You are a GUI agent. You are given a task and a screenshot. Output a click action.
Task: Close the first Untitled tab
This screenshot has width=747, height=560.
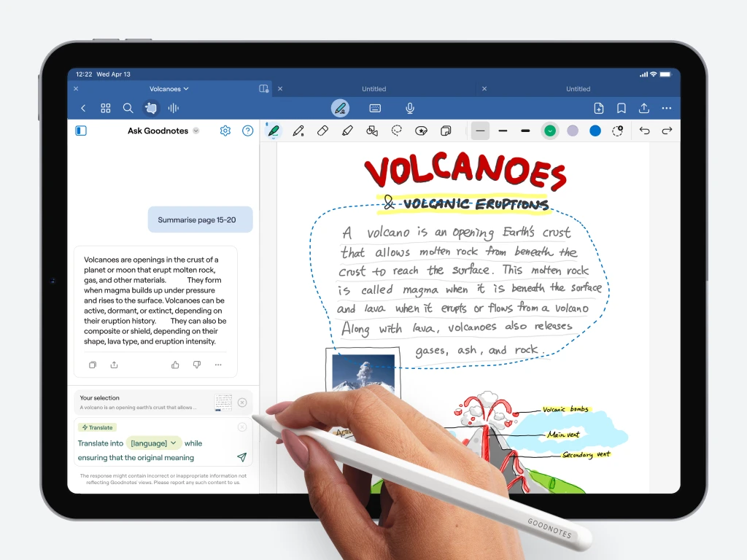(x=280, y=88)
